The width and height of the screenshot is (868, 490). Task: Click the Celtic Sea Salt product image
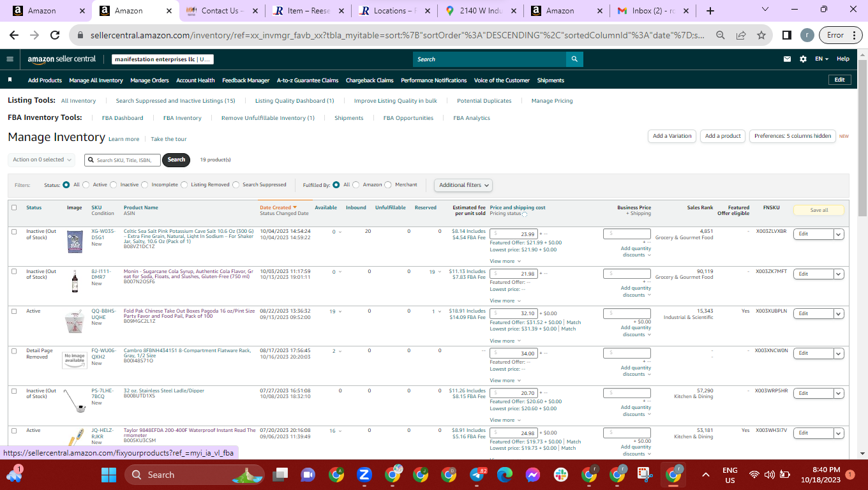click(x=75, y=241)
